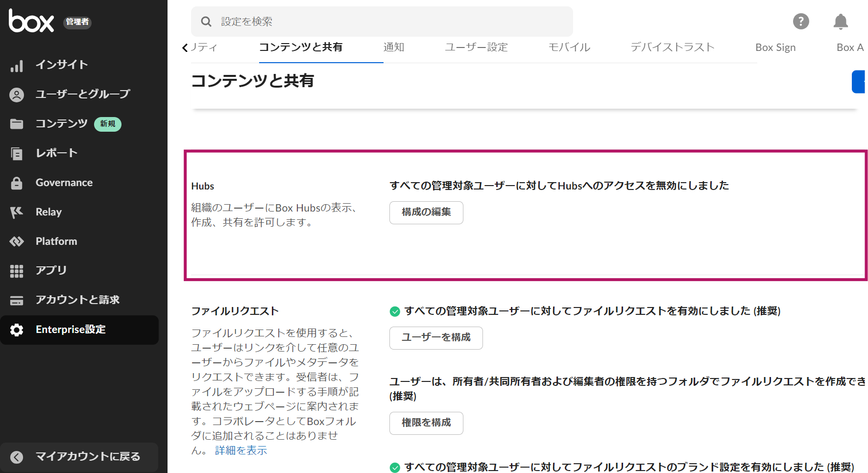Open notifications bell icon
868x473 pixels.
click(x=841, y=21)
